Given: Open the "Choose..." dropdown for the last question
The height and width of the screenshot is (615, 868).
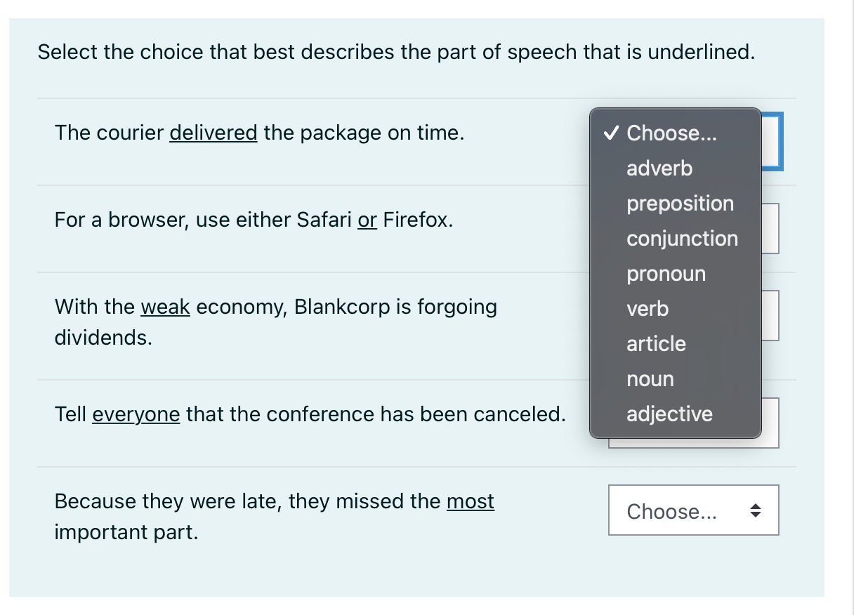Looking at the screenshot, I should (693, 510).
